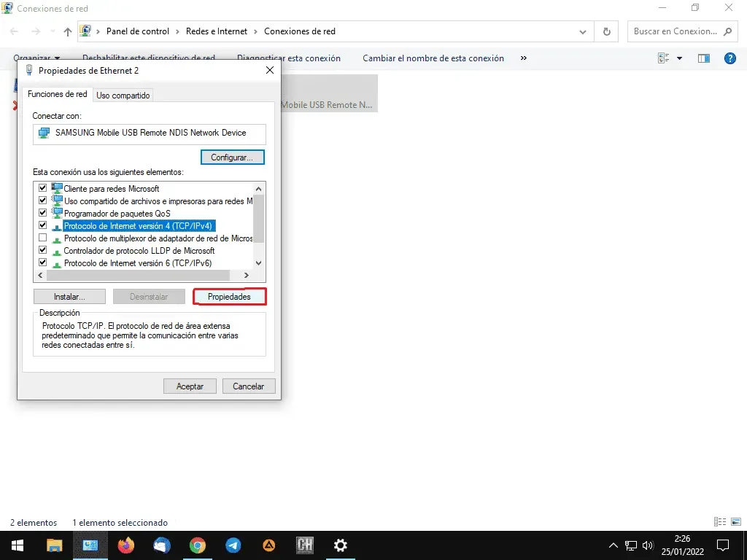Click the help question mark icon
The width and height of the screenshot is (747, 560).
point(729,58)
